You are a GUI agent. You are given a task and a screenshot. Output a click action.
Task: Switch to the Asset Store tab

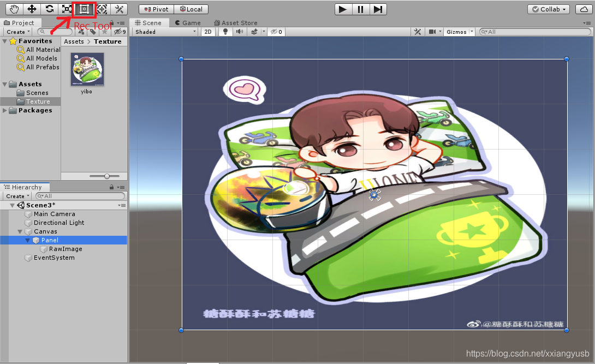(x=236, y=23)
